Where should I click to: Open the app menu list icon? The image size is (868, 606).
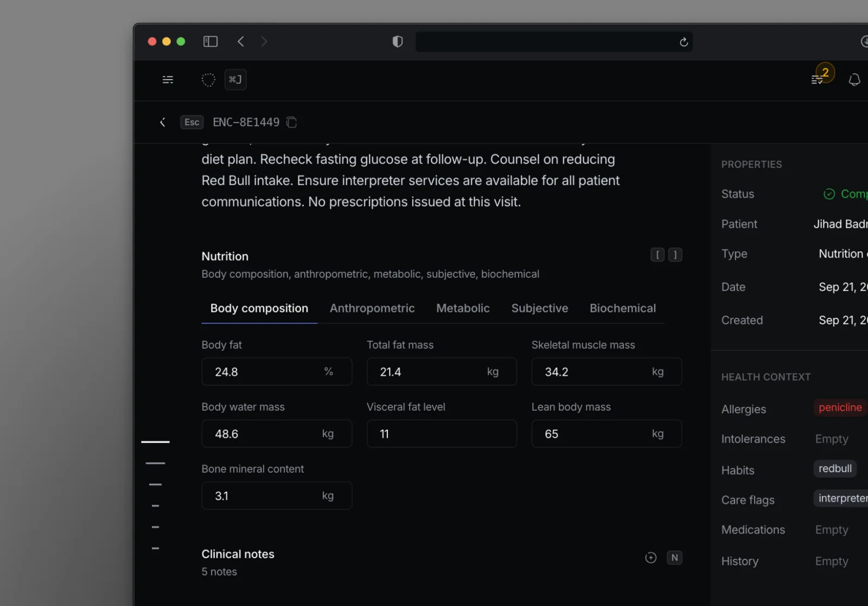point(168,80)
